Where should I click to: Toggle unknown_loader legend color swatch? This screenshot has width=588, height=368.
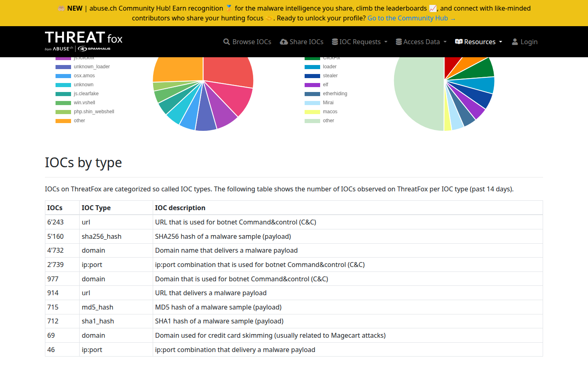[63, 67]
